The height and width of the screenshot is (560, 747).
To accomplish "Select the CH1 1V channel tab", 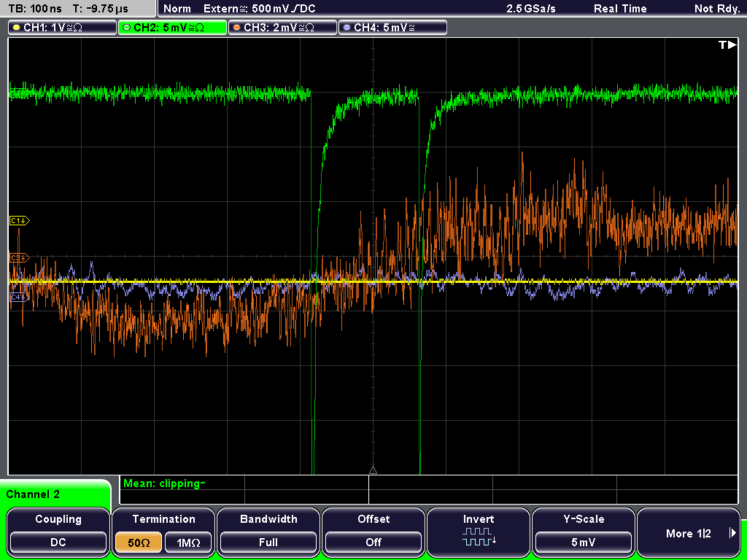I will [x=63, y=28].
